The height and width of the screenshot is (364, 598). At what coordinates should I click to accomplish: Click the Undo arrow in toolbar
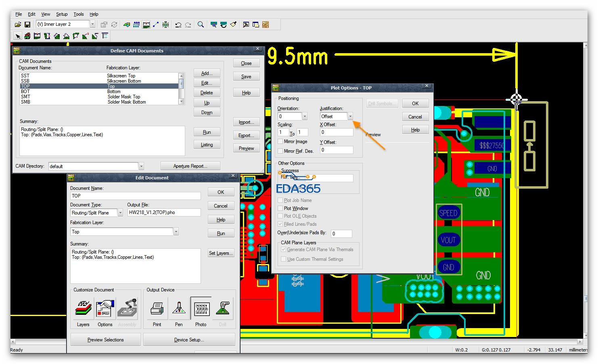coord(178,25)
